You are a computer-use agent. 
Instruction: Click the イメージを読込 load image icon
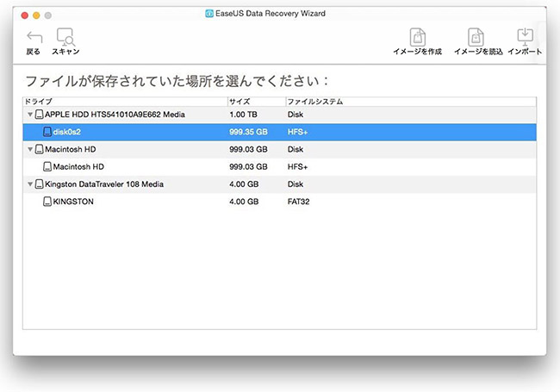click(476, 37)
